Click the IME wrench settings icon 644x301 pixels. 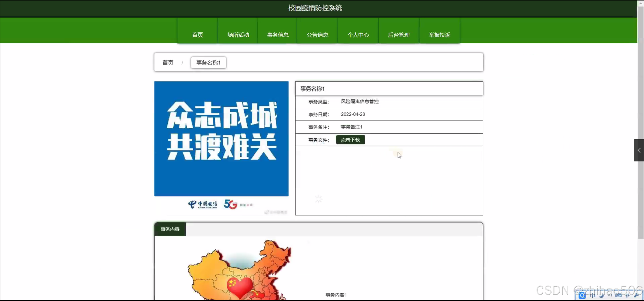click(636, 295)
